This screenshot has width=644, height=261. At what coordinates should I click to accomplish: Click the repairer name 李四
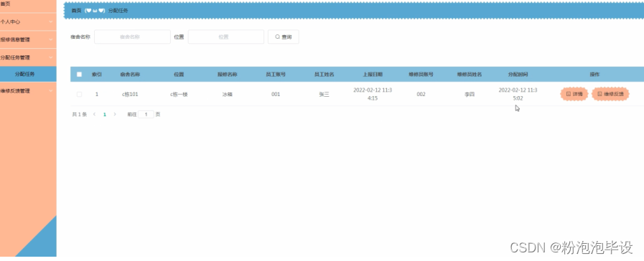pyautogui.click(x=470, y=94)
